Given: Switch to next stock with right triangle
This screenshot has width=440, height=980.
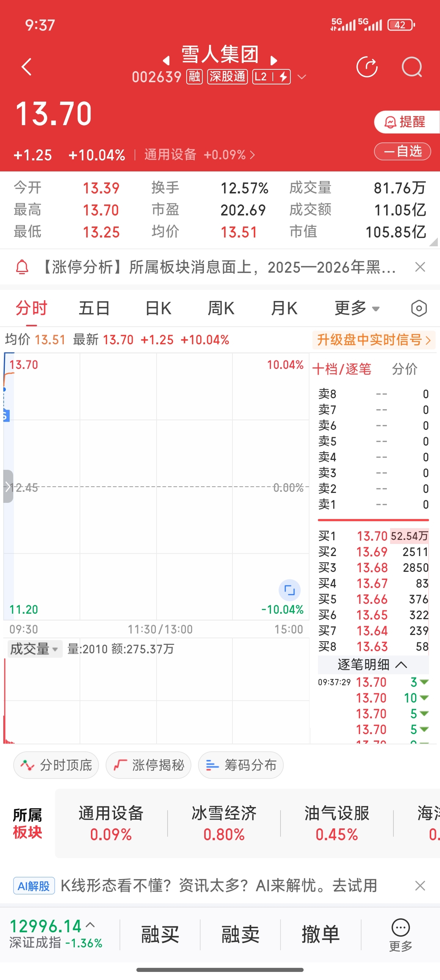Looking at the screenshot, I should (274, 60).
